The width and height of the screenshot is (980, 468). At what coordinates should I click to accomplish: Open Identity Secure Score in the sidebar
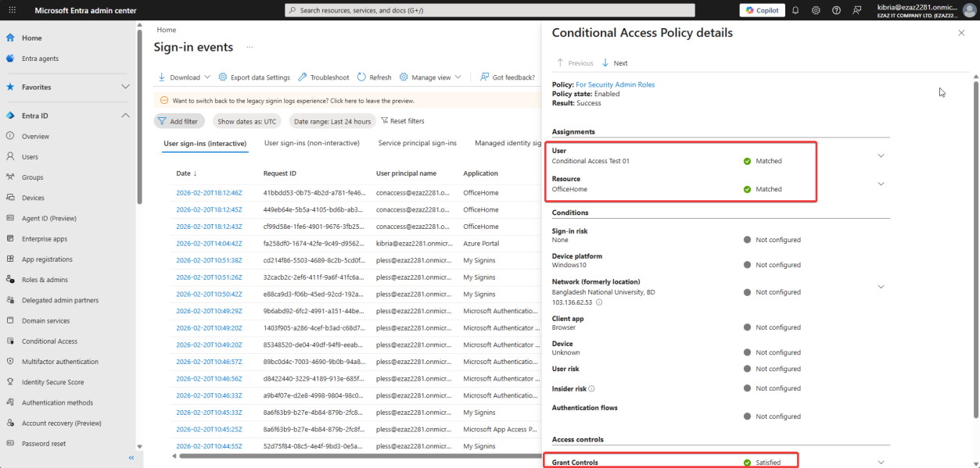point(52,382)
